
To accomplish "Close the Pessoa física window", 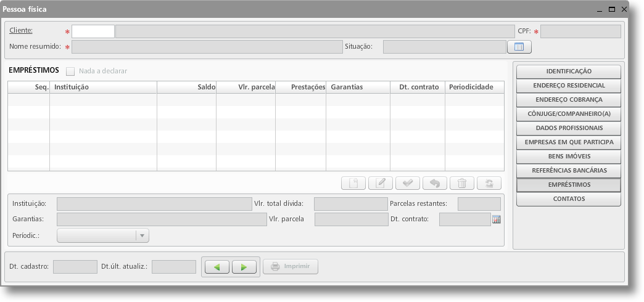I will click(x=624, y=9).
